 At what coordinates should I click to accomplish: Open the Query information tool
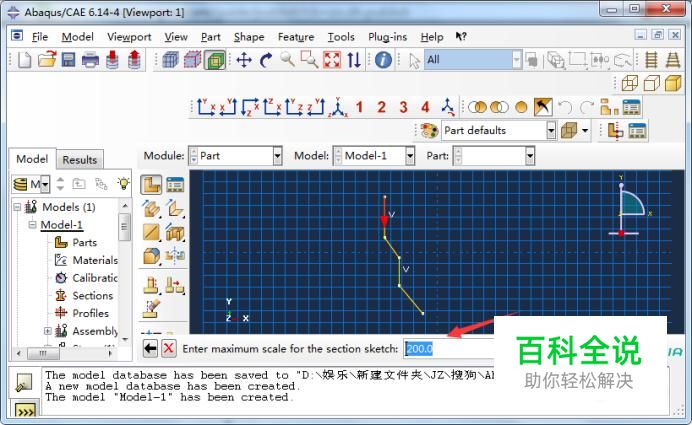(383, 60)
